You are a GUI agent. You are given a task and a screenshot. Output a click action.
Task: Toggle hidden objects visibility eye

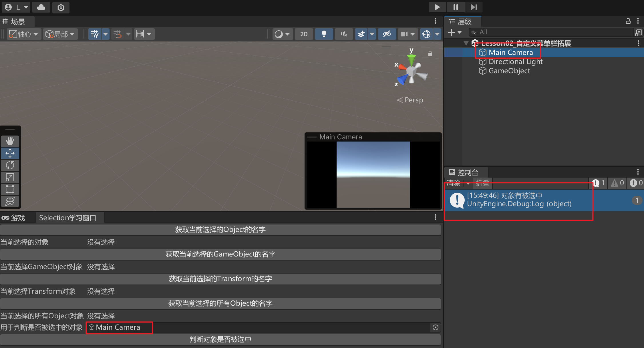pos(387,34)
